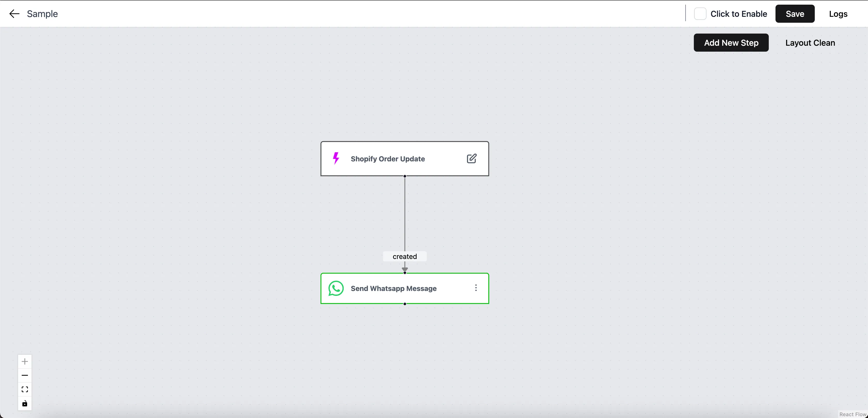Zoom in on the canvas
Viewport: 868px width, 418px height.
click(25, 361)
